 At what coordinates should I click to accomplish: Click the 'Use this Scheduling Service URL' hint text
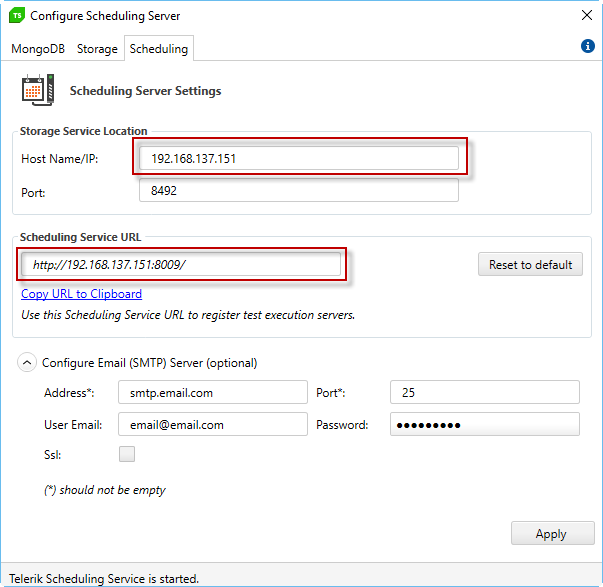point(188,315)
